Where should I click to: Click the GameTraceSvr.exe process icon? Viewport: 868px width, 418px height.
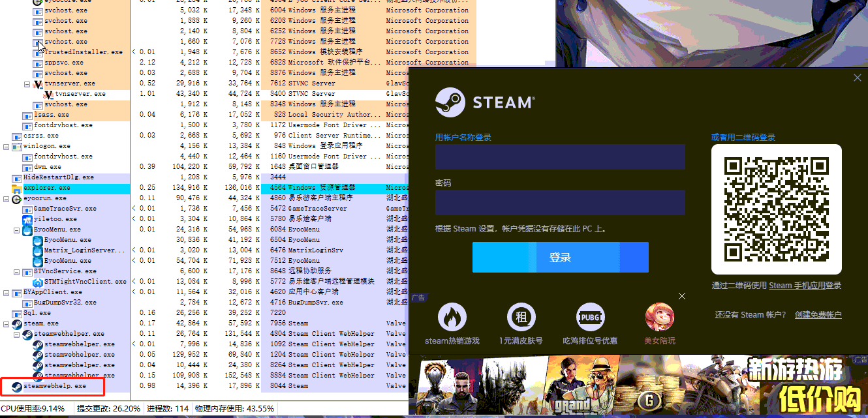tap(27, 209)
